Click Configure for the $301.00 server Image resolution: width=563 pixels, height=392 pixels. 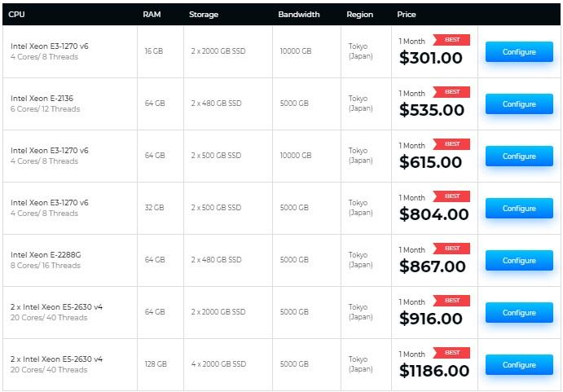click(519, 52)
